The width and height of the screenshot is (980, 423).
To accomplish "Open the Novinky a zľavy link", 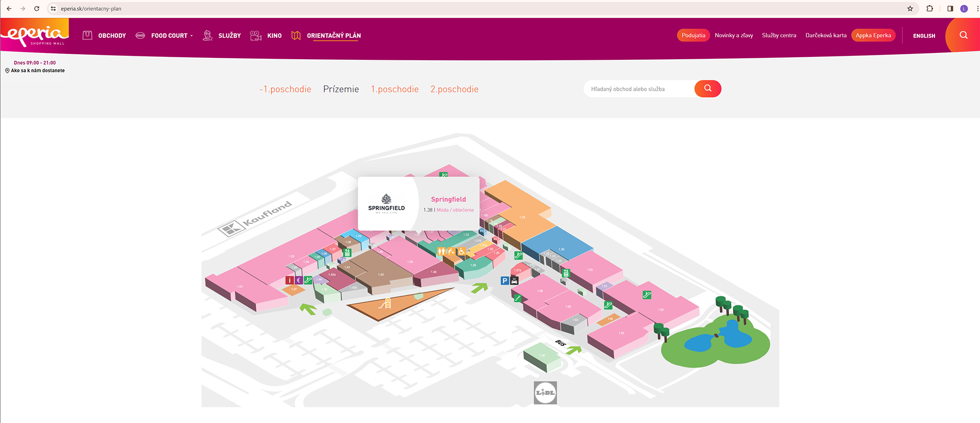I will coord(734,35).
